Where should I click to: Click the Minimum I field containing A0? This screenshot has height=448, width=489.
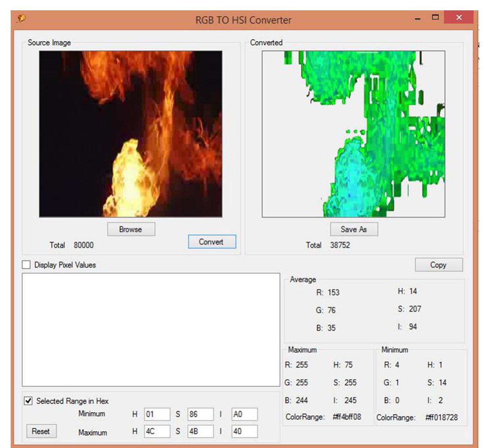[x=244, y=414]
